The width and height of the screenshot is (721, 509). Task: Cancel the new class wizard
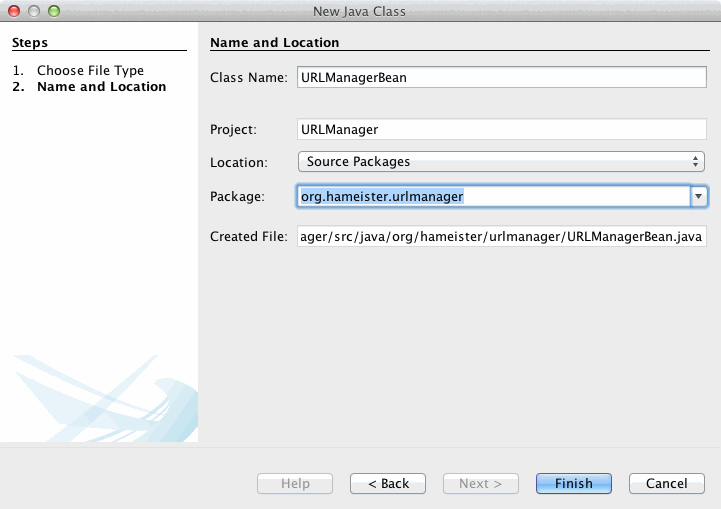click(x=666, y=483)
